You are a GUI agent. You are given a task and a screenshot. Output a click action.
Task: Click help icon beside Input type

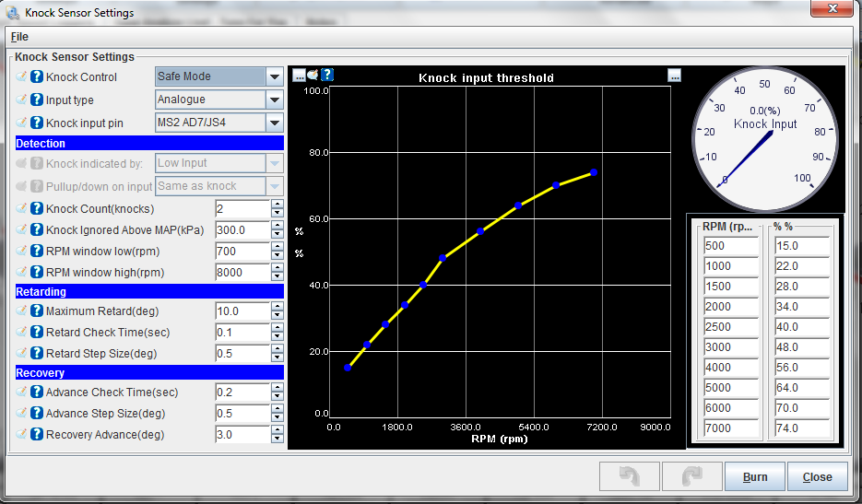[x=37, y=100]
